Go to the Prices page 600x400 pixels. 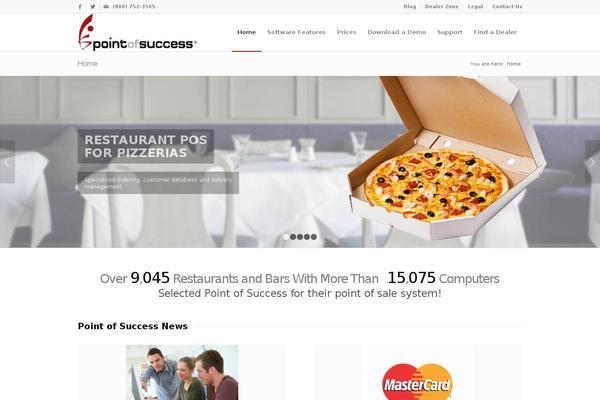347,32
